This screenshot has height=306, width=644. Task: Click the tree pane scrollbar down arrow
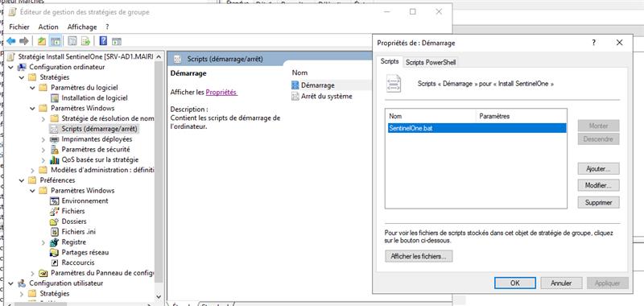[159, 296]
